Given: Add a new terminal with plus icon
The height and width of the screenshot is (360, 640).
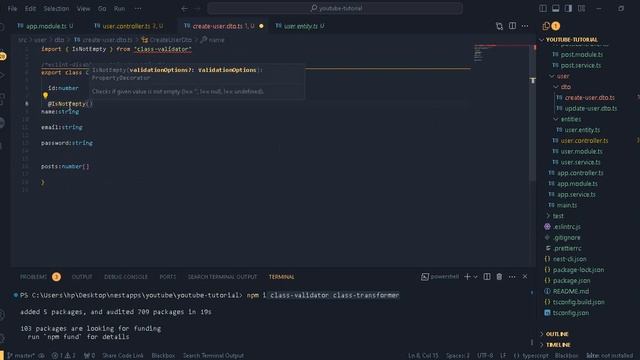Looking at the screenshot, I should tap(467, 277).
